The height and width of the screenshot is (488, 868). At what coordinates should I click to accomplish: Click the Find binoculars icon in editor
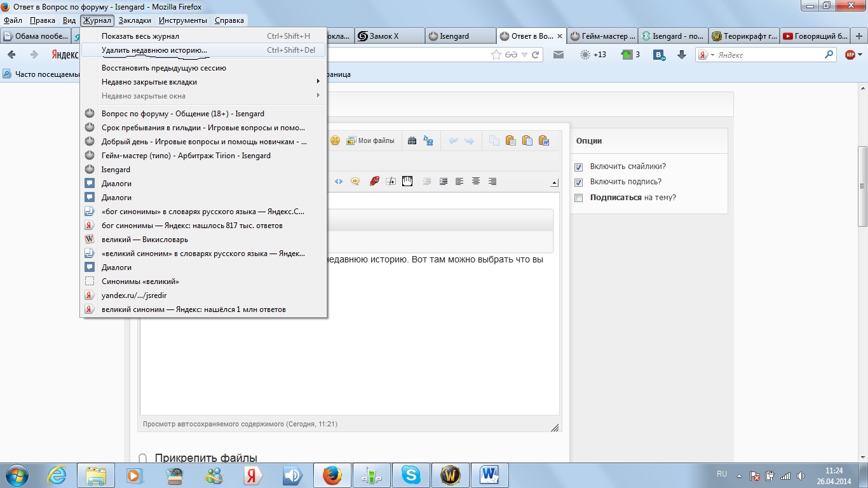pyautogui.click(x=412, y=141)
